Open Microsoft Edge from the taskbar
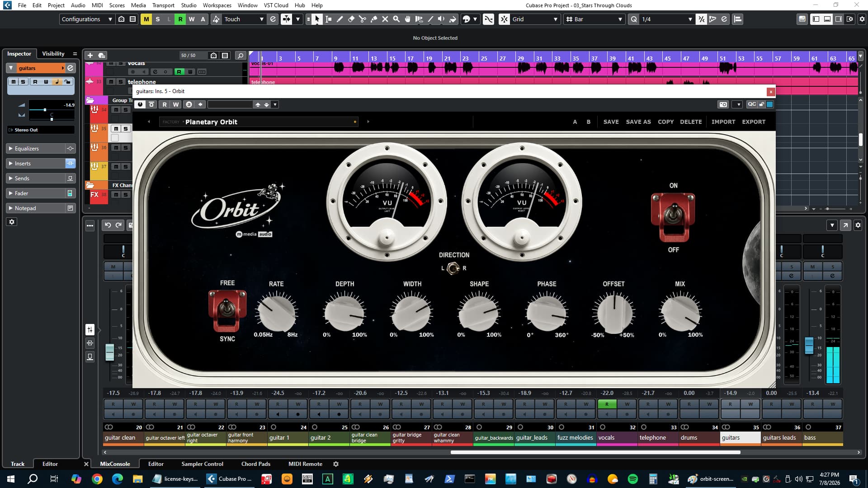Screen dimensions: 868x488 point(118,479)
